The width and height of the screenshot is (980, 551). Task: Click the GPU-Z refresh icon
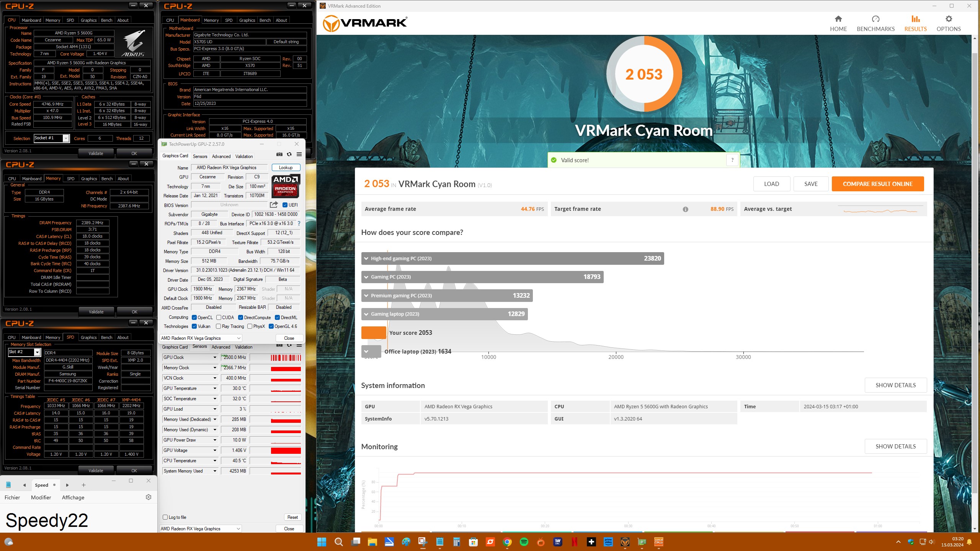click(x=289, y=154)
